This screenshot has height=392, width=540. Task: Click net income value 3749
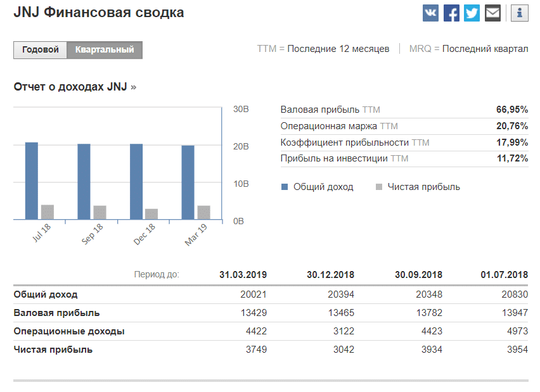(256, 350)
